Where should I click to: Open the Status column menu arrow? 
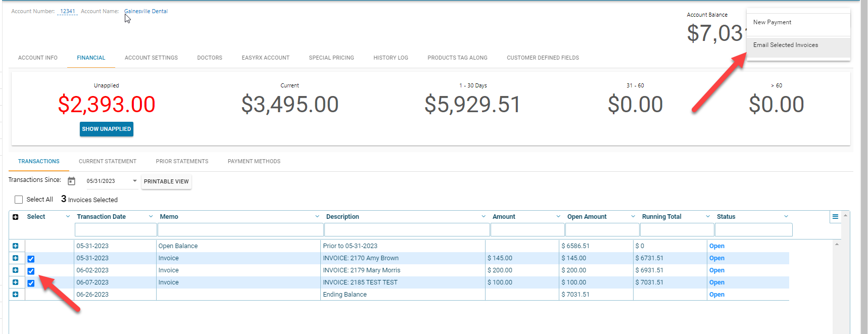786,217
